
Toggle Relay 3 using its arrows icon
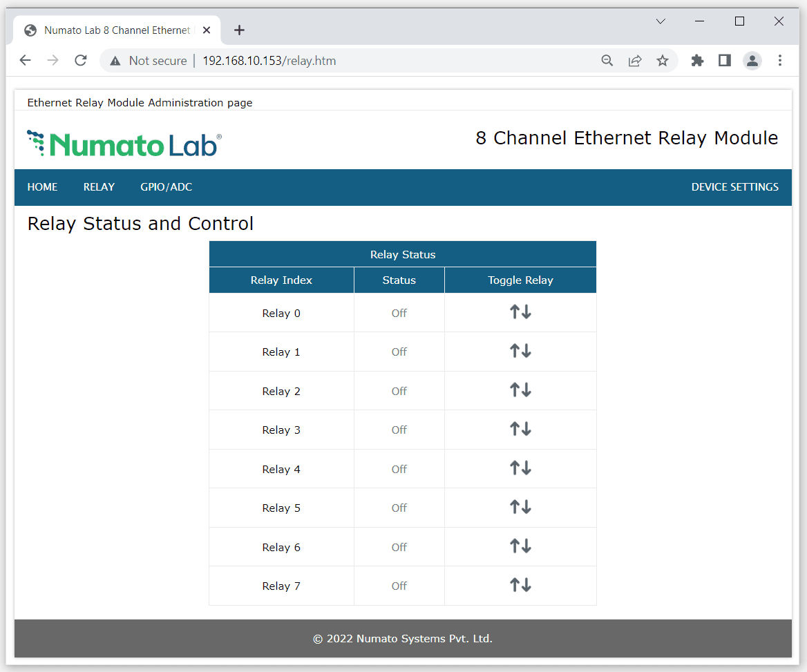520,429
